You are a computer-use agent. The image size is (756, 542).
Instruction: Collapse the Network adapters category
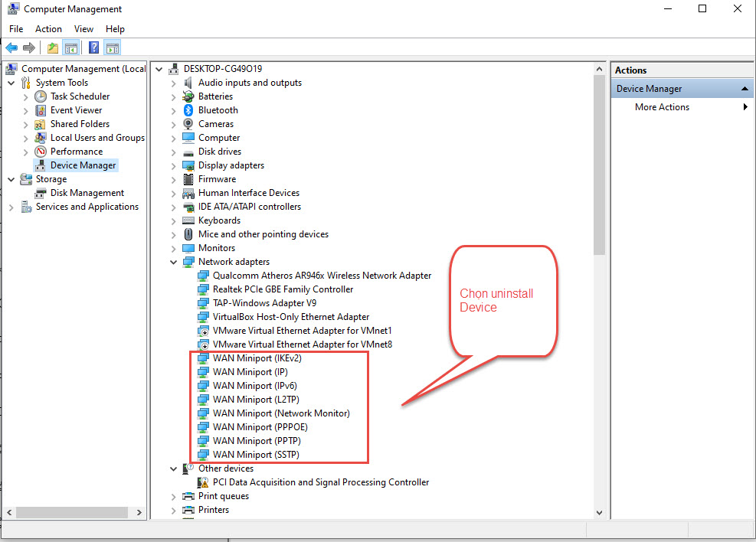174,262
